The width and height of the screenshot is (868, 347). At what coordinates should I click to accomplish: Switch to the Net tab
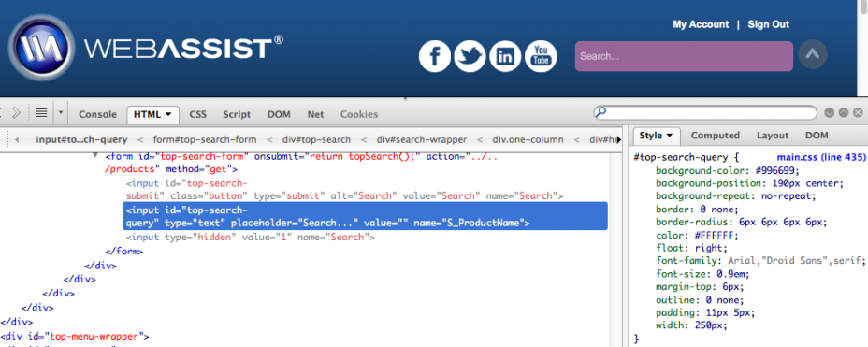pyautogui.click(x=315, y=114)
